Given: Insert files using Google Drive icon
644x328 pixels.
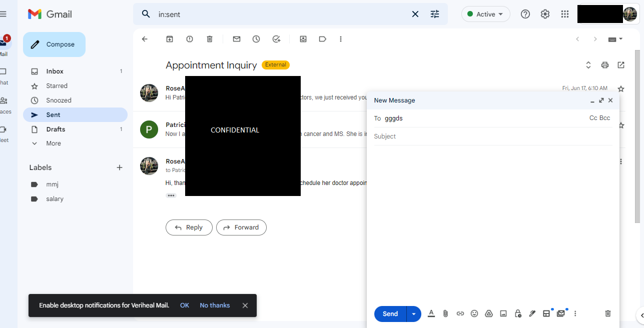Looking at the screenshot, I should pos(489,313).
